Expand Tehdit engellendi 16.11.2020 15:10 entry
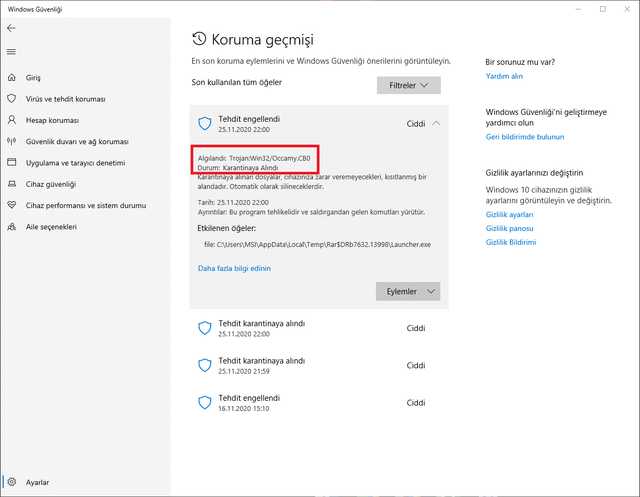Image resolution: width=640 pixels, height=497 pixels. [x=319, y=403]
